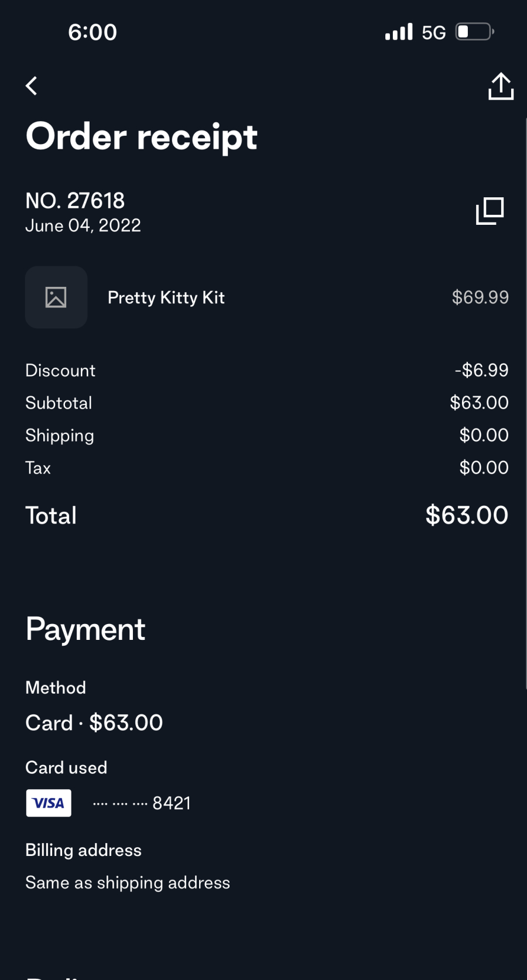Tap the Order receipt heading

142,137
